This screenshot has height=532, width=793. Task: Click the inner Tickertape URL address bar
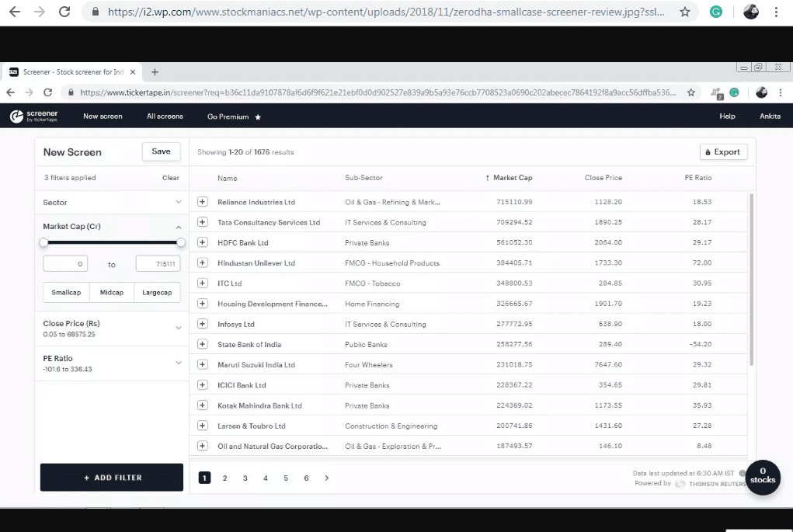pyautogui.click(x=377, y=92)
